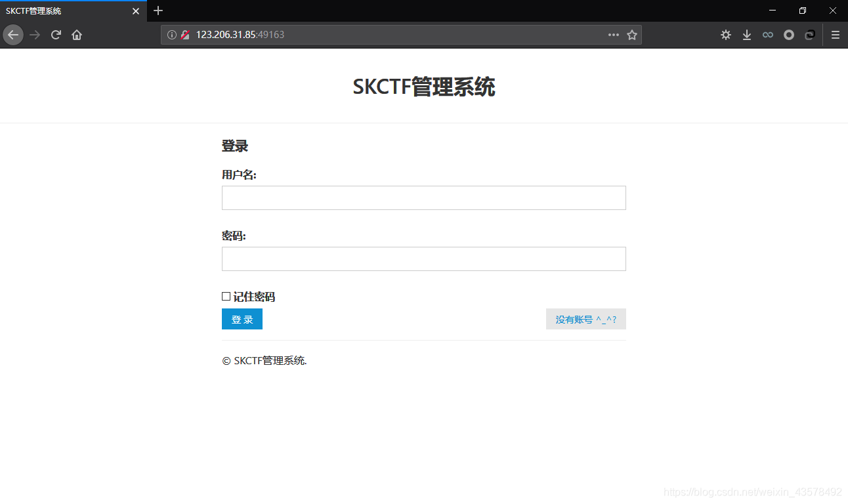Click the gear extension icon in toolbar

(x=725, y=34)
